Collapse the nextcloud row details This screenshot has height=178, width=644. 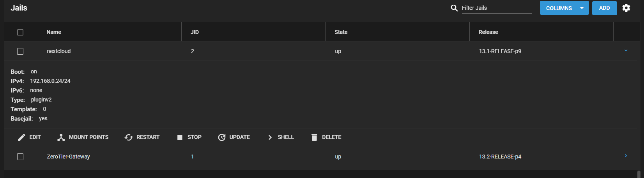[x=626, y=51]
